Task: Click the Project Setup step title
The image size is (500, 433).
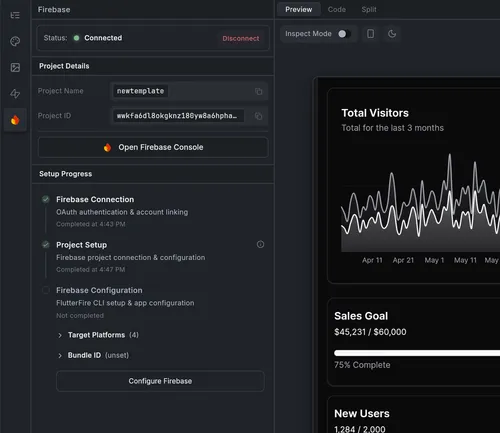Action: click(x=82, y=245)
